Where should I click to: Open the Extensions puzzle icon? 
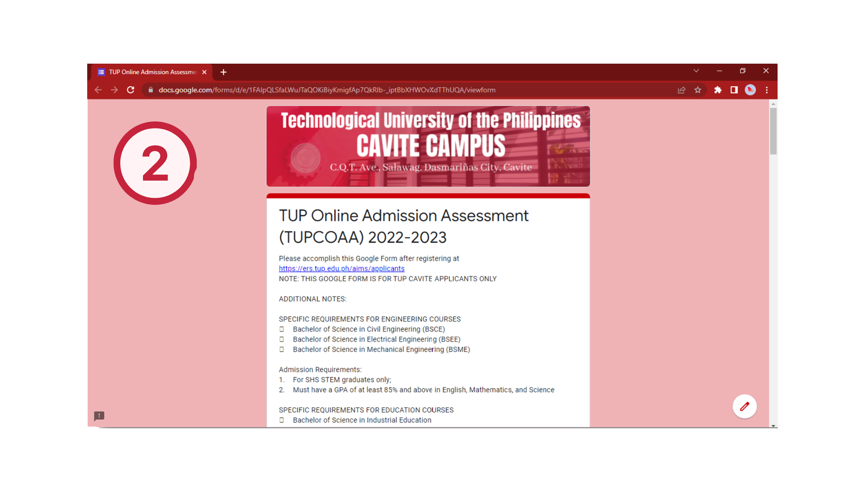pos(718,90)
